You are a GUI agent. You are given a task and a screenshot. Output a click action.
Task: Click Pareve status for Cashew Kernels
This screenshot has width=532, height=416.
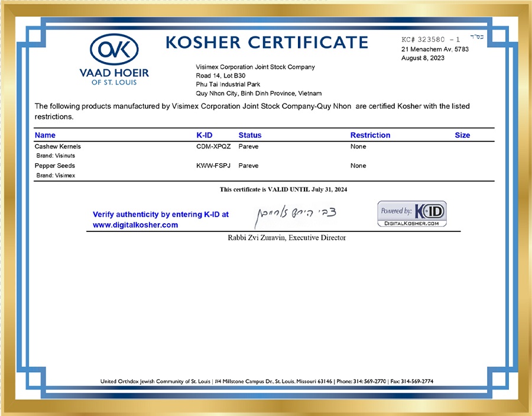click(x=248, y=146)
